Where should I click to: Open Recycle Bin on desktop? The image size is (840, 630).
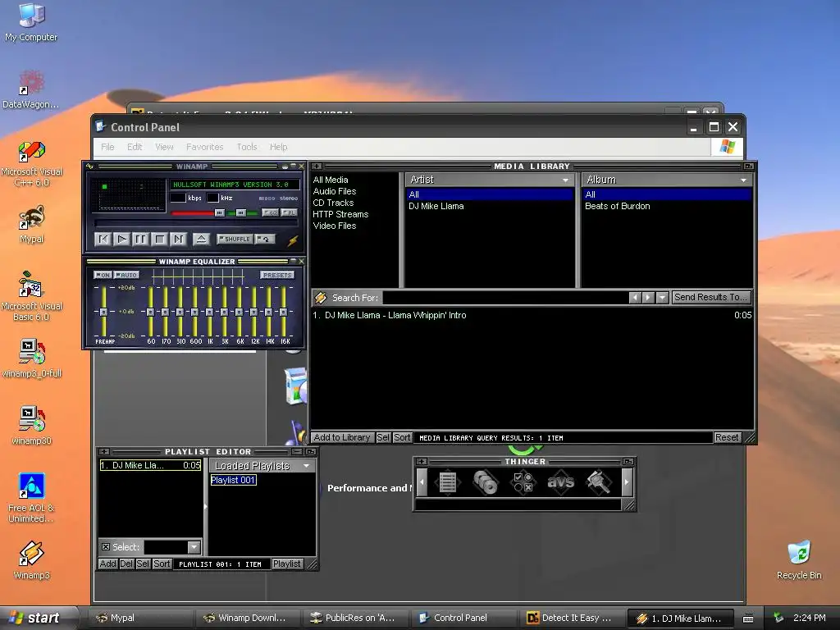click(x=799, y=560)
